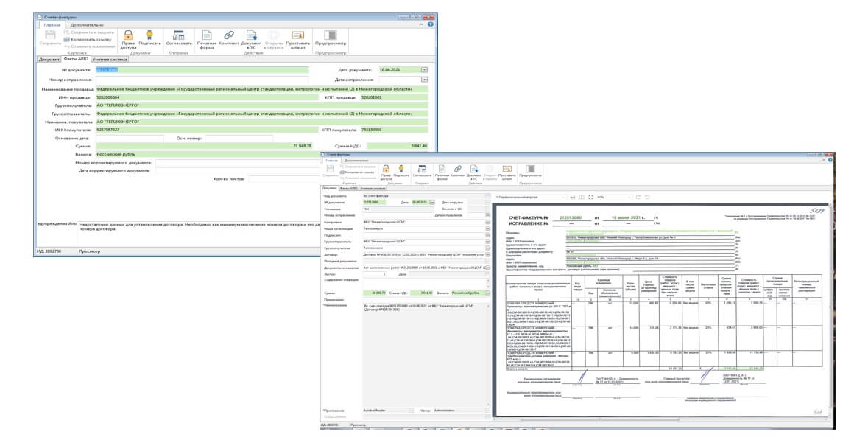Click Права доступа lock icon in Факты ARIO window

128,35
